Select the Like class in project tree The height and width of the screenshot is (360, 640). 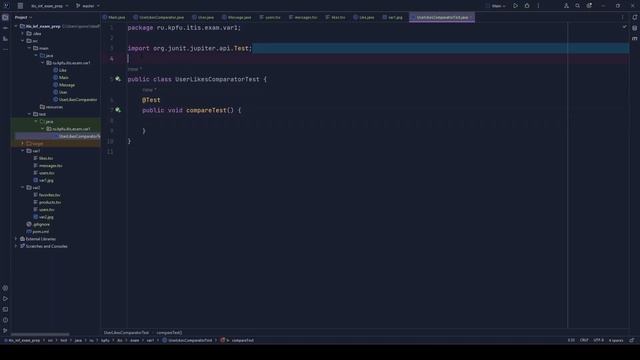pos(60,70)
